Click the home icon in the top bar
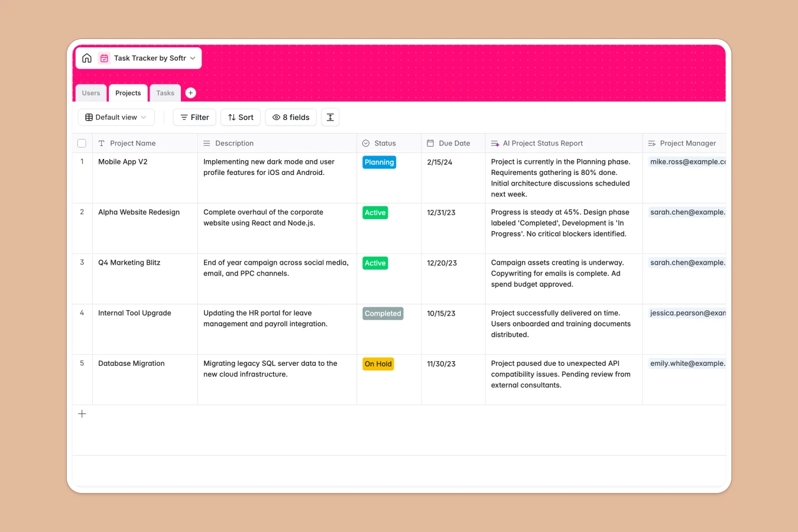 [x=86, y=58]
